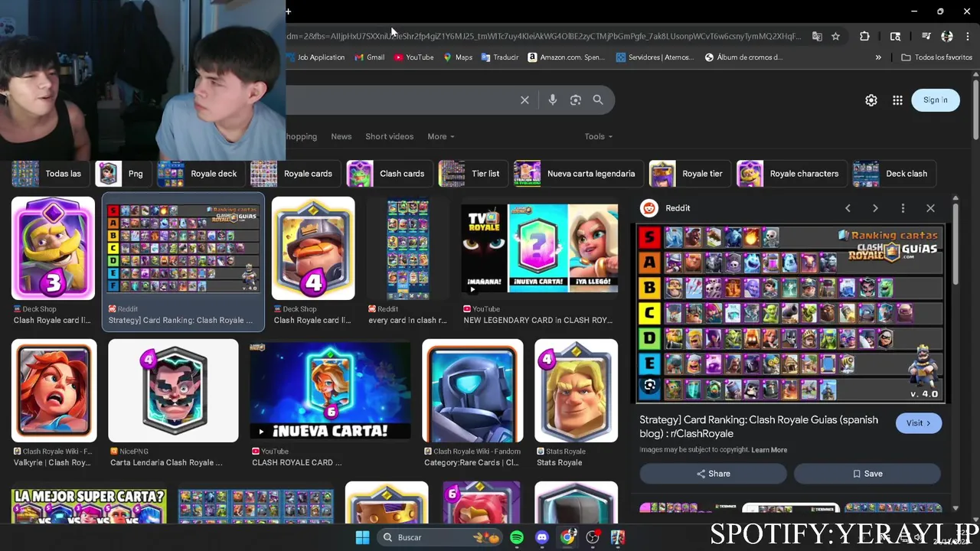
Task: Open the YouTube bookmark
Action: pos(413,57)
